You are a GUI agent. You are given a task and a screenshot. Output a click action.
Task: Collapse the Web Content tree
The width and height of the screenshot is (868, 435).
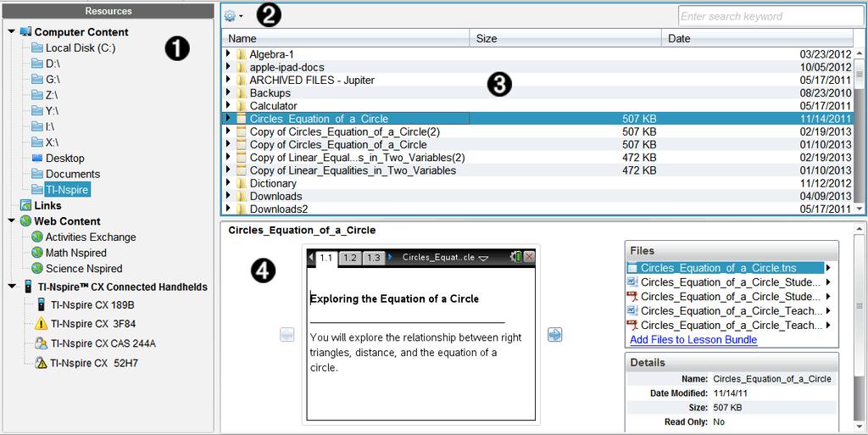click(12, 221)
